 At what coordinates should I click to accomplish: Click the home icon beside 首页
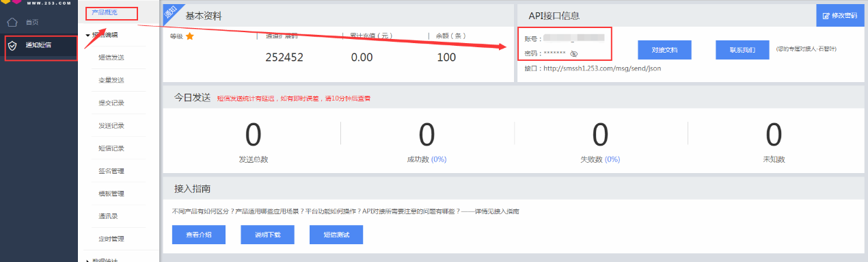tap(12, 22)
